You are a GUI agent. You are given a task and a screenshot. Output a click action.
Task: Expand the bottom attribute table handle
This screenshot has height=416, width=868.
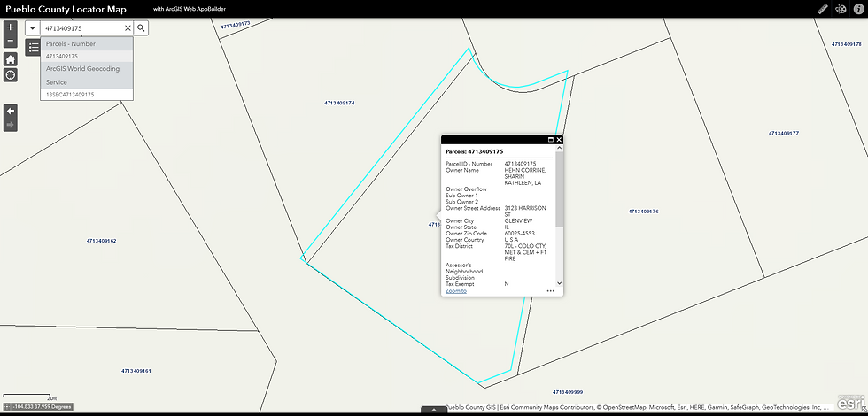tap(434, 410)
